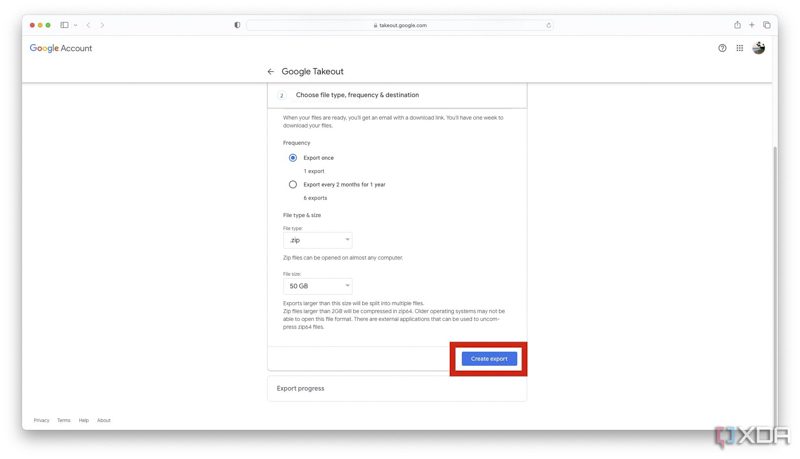This screenshot has width=800, height=459.
Task: Go back with Safari's back arrow
Action: (x=88, y=24)
